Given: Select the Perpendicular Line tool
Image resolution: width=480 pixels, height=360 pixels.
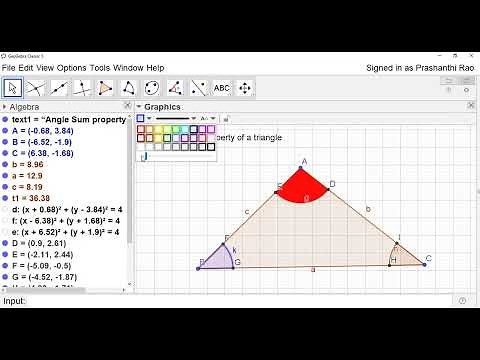Looking at the screenshot, I should pos(82,88).
